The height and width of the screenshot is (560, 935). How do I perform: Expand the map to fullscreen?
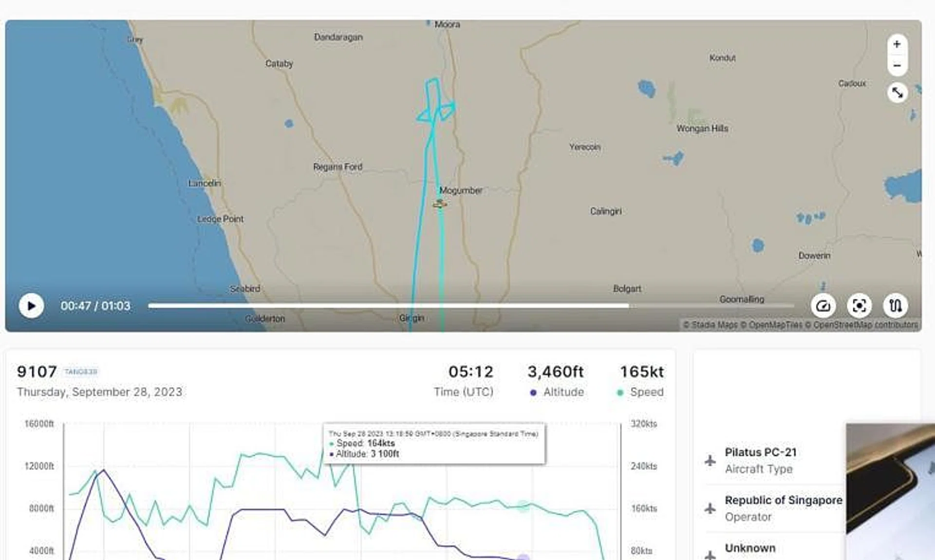tap(897, 93)
